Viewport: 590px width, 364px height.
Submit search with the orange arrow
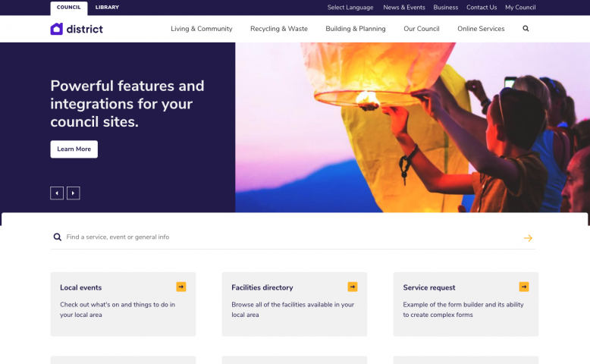528,238
